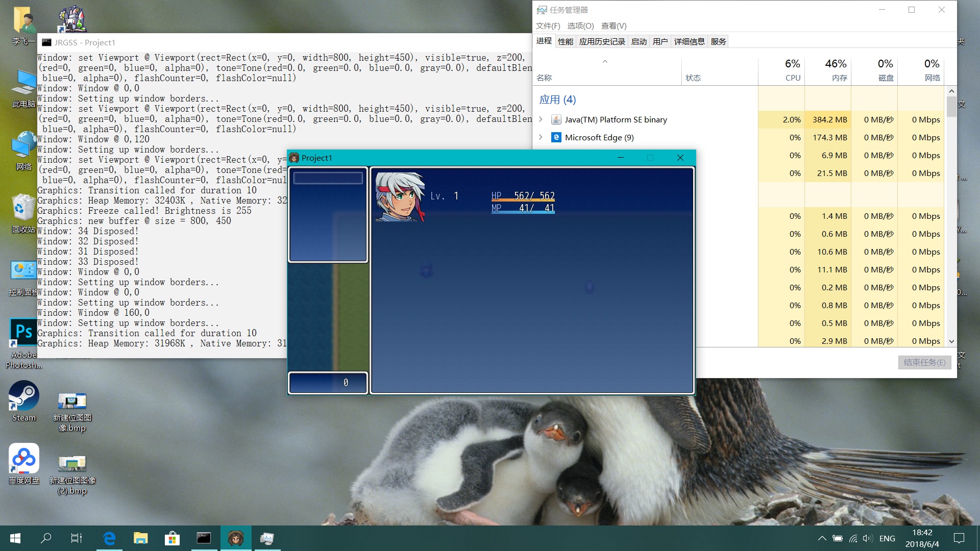Expand Java(TM) Platform SE binary row
Image resolution: width=980 pixels, height=551 pixels.
541,119
